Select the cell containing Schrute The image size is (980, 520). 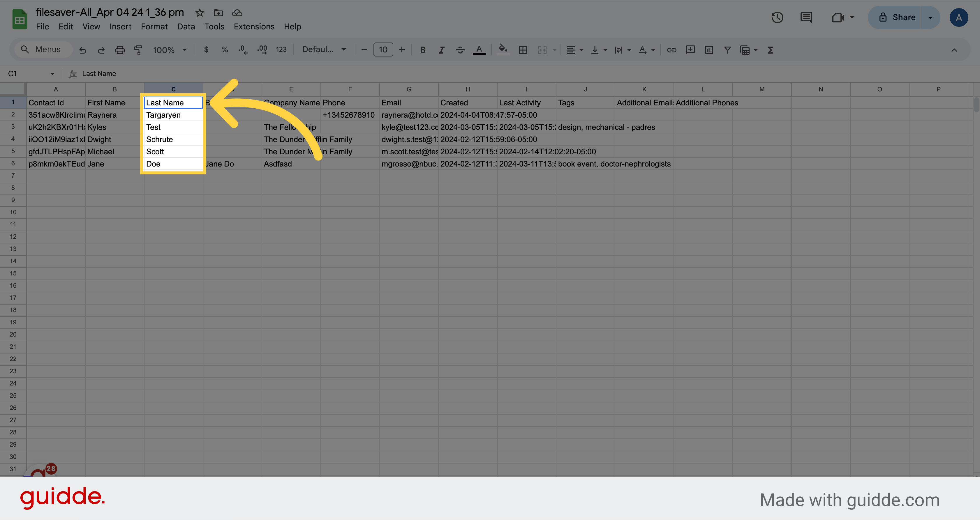[173, 139]
